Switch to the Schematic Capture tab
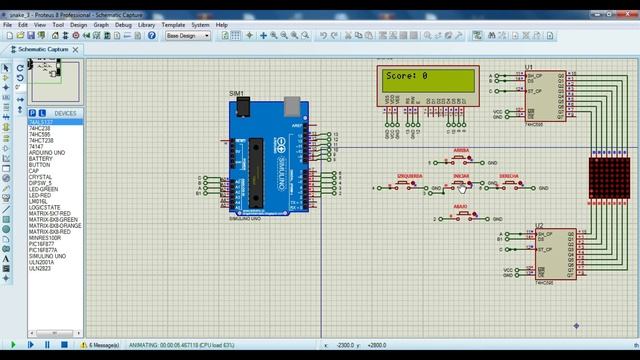 43,49
